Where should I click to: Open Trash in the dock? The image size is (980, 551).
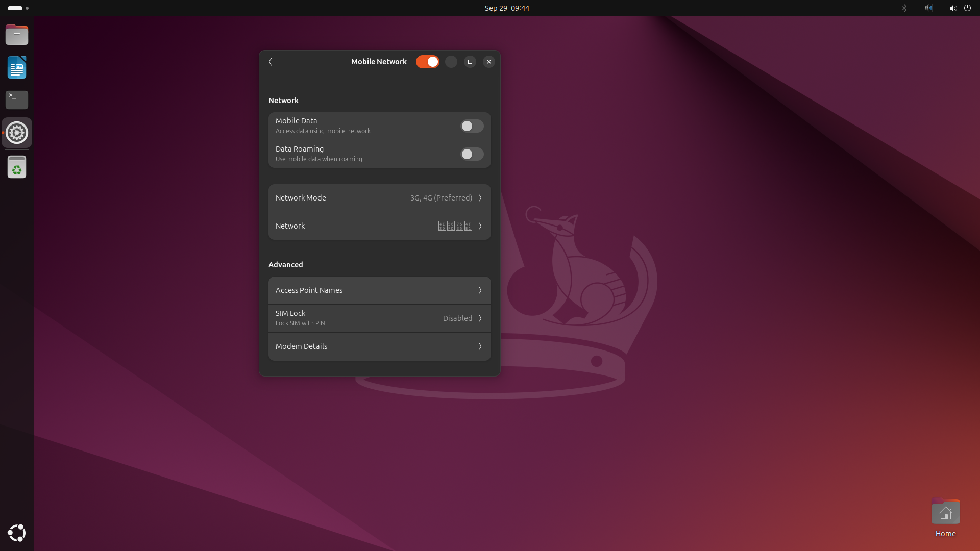click(17, 167)
